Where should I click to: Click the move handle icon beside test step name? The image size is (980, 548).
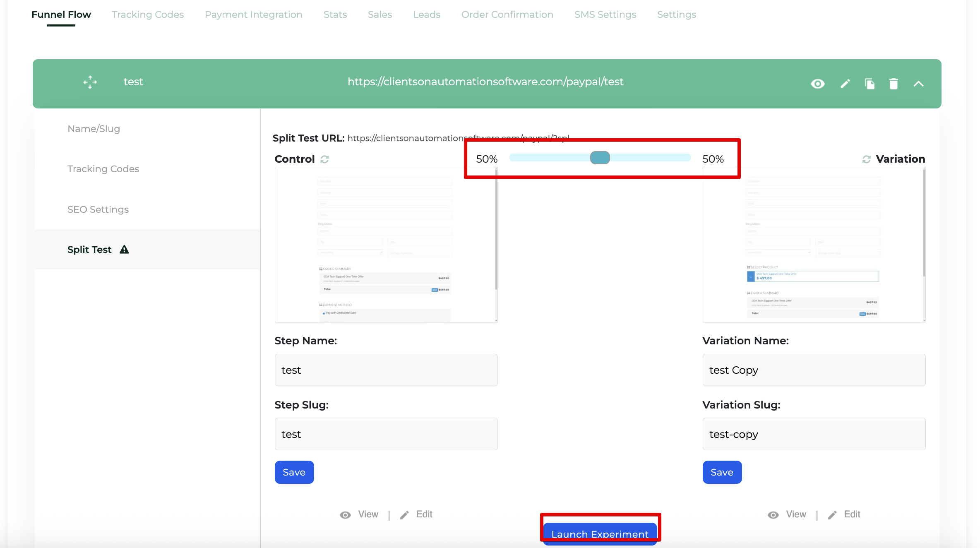[x=89, y=82]
